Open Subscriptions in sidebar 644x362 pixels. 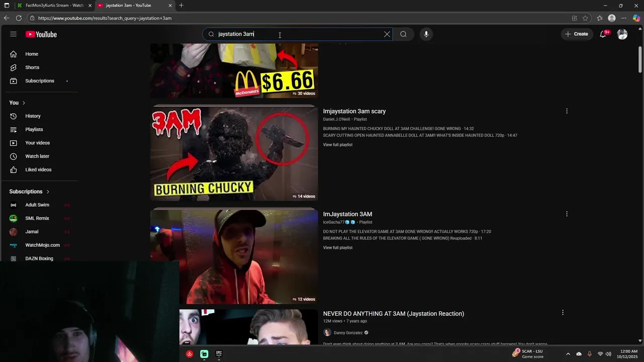40,81
